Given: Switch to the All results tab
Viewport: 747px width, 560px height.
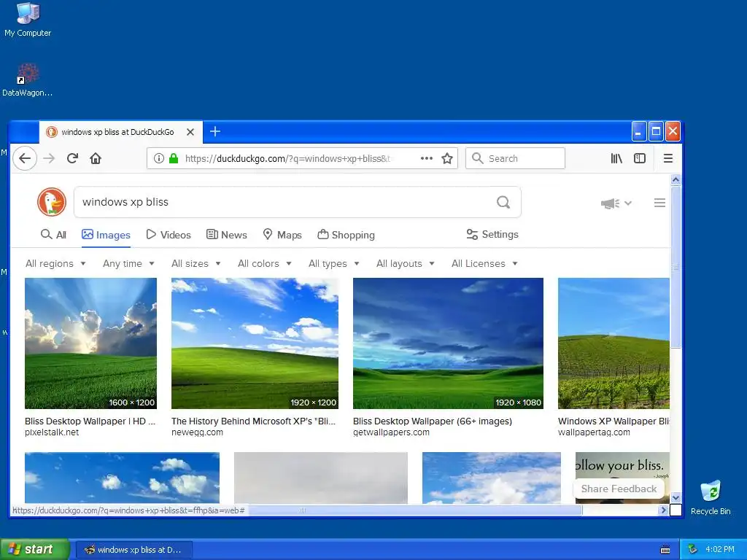Looking at the screenshot, I should pos(53,235).
